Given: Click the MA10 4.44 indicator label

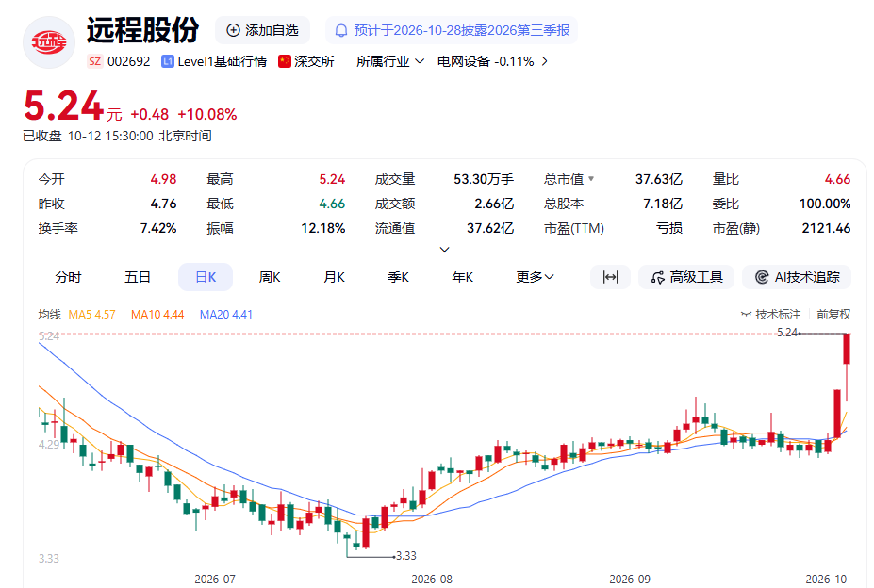Looking at the screenshot, I should 157,315.
